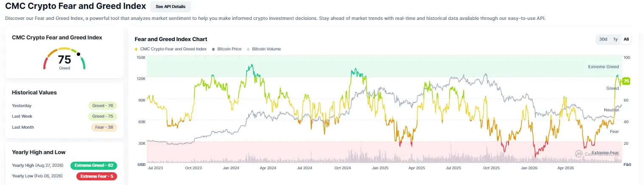Screen dimensions: 644x185
Task: Click the green 75 value marker on chart
Action: point(626,81)
